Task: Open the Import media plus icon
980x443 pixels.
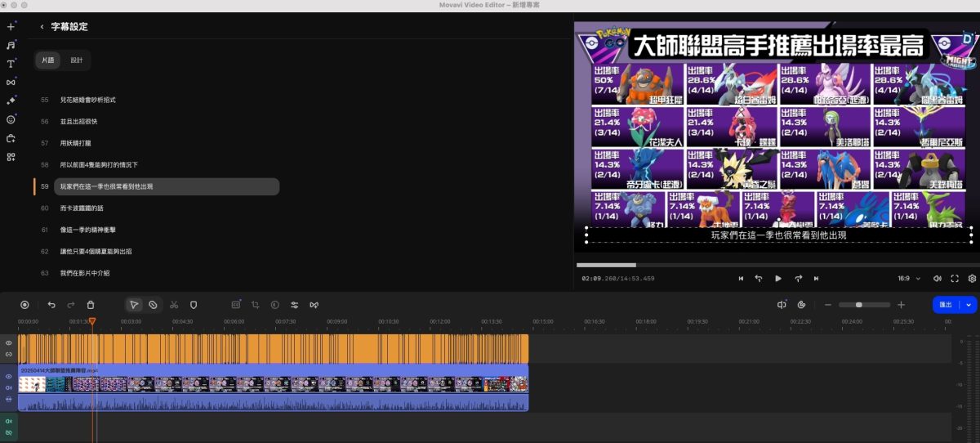Action: [x=11, y=26]
